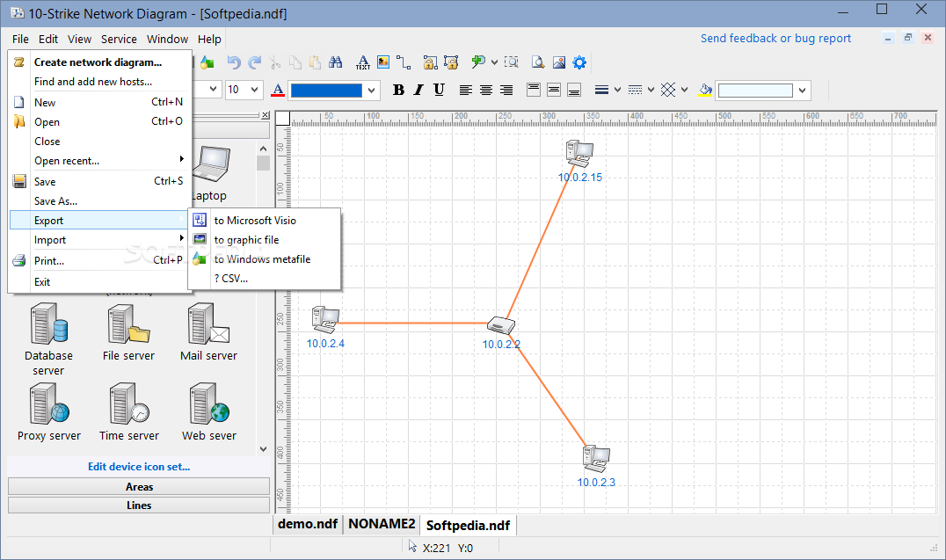Select the Insert picture tool
The height and width of the screenshot is (560, 946).
pyautogui.click(x=383, y=62)
